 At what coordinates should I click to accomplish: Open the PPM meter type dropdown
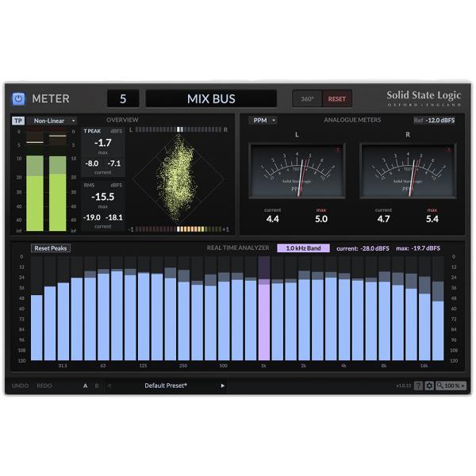coord(263,121)
